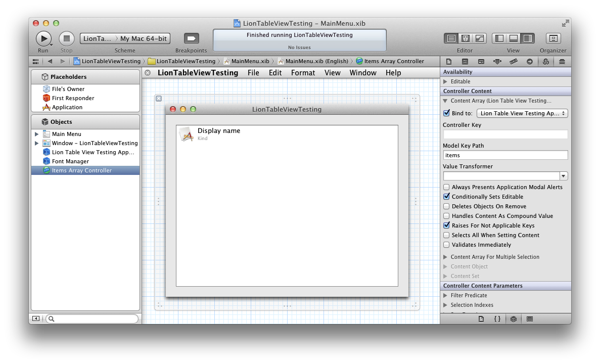Expand the Editable availability section
Viewport: 600px width, 364px height.
(x=445, y=81)
